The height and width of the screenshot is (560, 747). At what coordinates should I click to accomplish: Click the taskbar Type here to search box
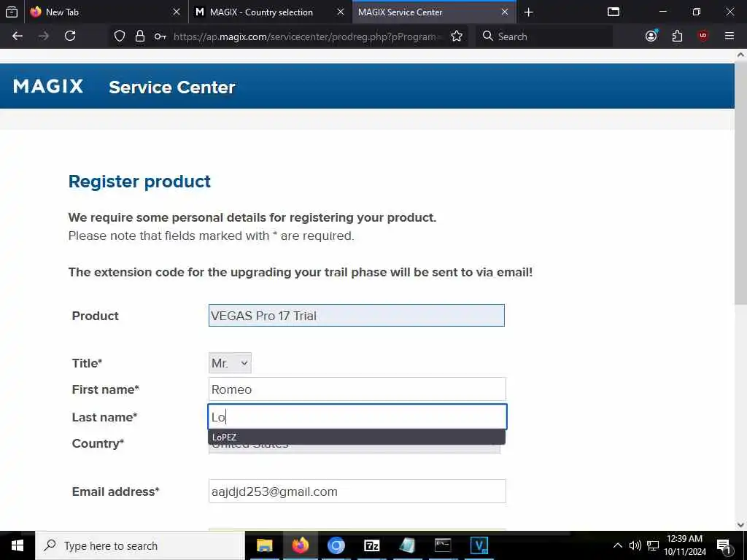tap(140, 545)
